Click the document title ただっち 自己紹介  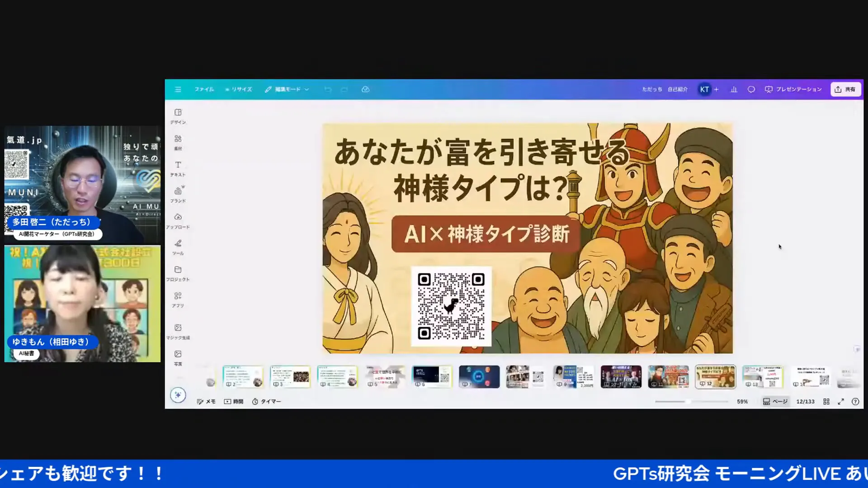[x=665, y=89]
